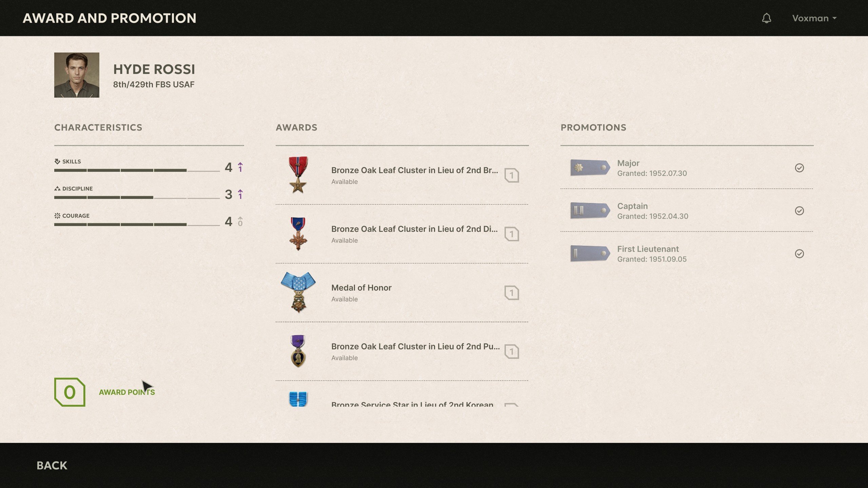The height and width of the screenshot is (488, 868).
Task: Click the Courage upgrade arrow
Action: click(240, 221)
